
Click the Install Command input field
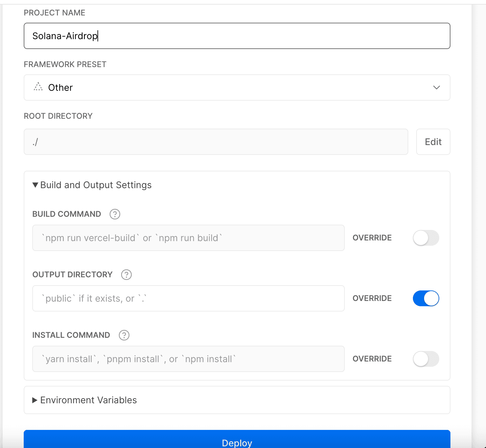[188, 359]
